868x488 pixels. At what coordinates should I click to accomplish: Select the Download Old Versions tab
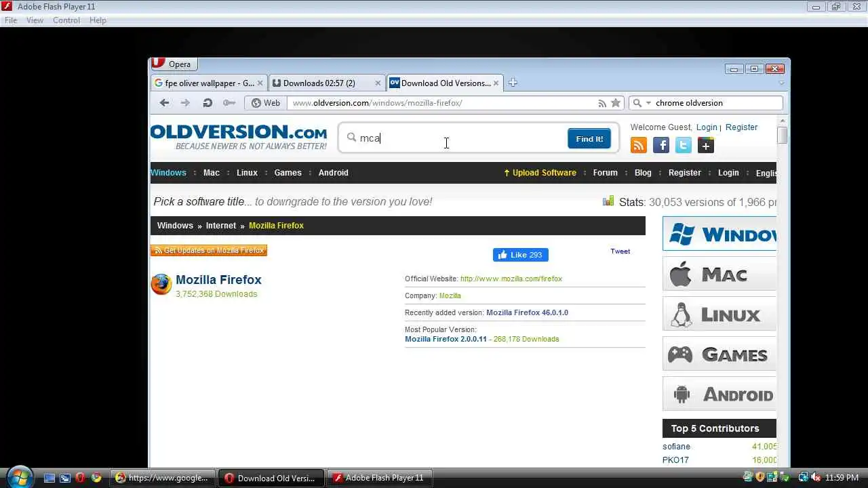[x=445, y=83]
